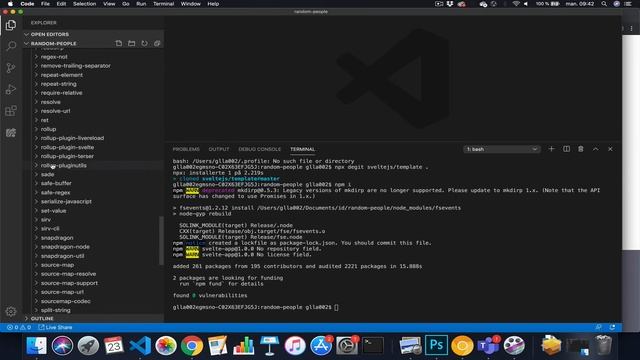Screen dimensions: 640x360
Task: Open Run and Debug view
Action: coord(11,89)
